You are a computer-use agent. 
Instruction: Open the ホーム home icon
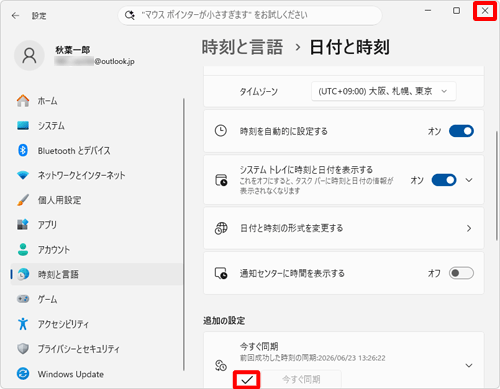(23, 101)
